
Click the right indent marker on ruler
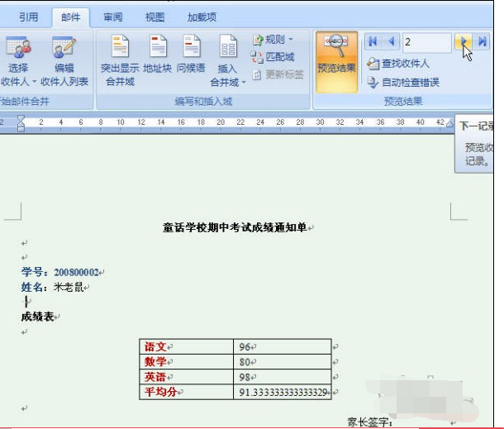(x=450, y=124)
